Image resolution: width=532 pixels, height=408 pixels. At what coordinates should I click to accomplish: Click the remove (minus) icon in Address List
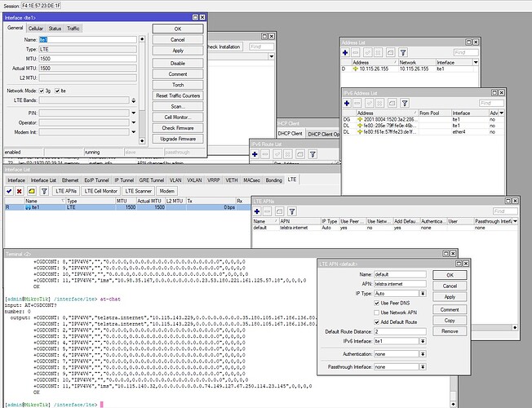click(355, 52)
